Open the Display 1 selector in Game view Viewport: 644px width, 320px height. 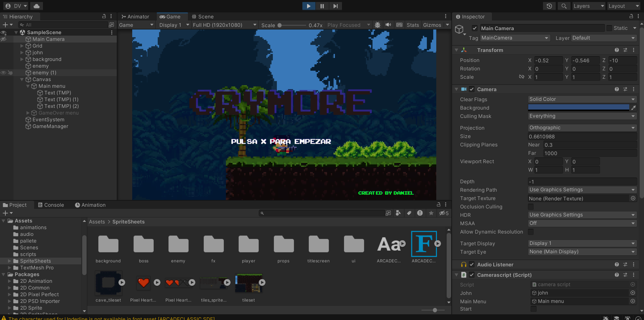[x=174, y=25]
